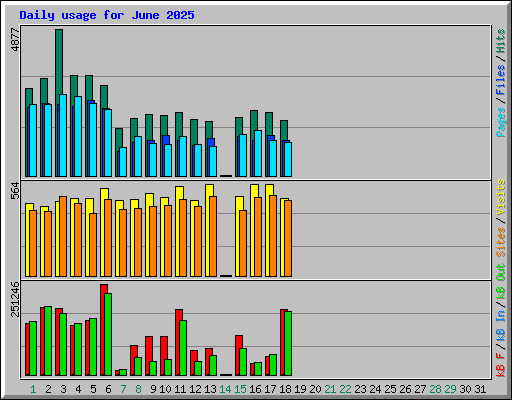Click day 21 on the date axis
Viewport: 512px width, 400px height.
tap(330, 389)
